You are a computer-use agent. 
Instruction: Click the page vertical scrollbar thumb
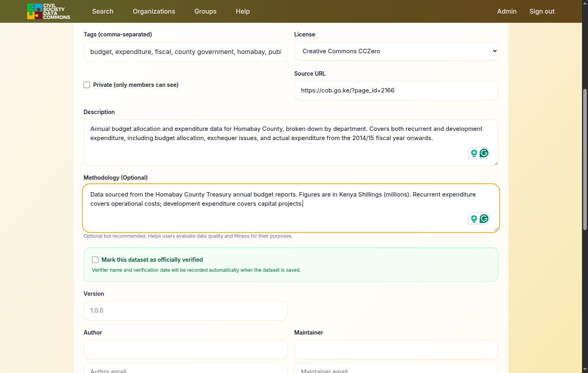pyautogui.click(x=585, y=159)
